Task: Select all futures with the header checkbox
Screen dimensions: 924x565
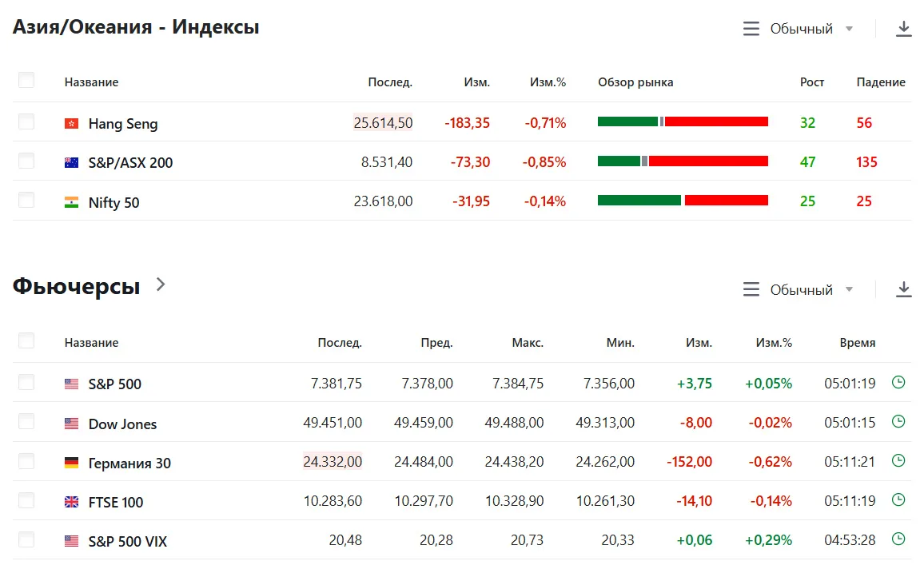Action: (x=26, y=340)
